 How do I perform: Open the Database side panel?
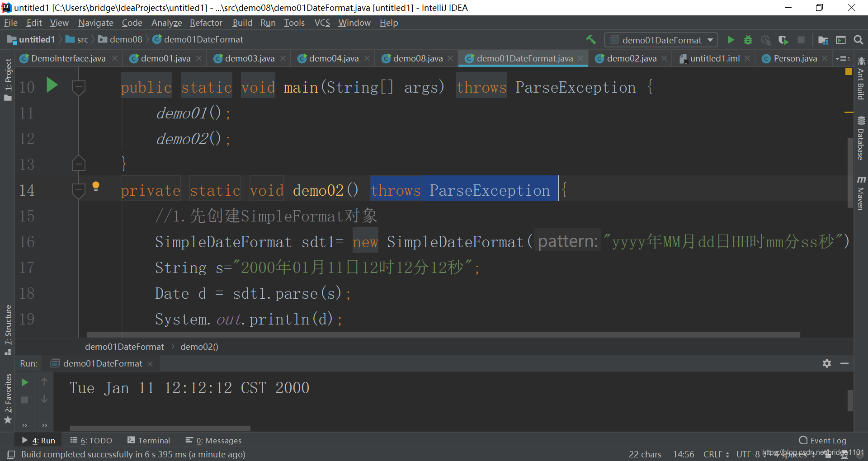coord(861,138)
